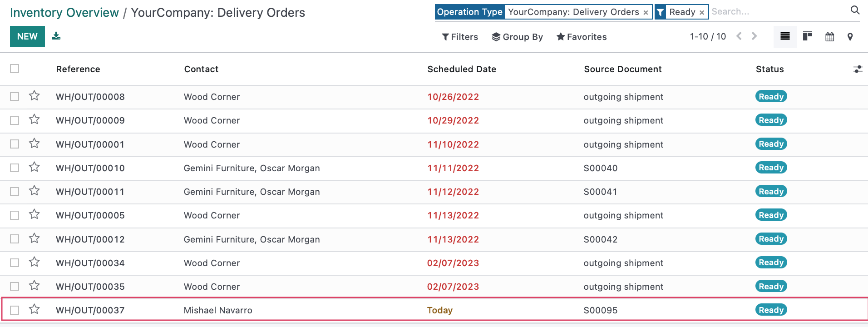Select the List view icon
The width and height of the screenshot is (868, 327).
[785, 36]
